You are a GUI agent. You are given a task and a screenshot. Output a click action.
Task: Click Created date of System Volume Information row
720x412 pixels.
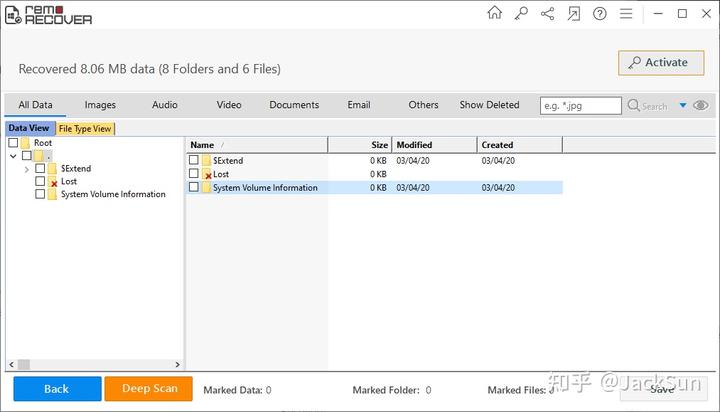pyautogui.click(x=498, y=187)
